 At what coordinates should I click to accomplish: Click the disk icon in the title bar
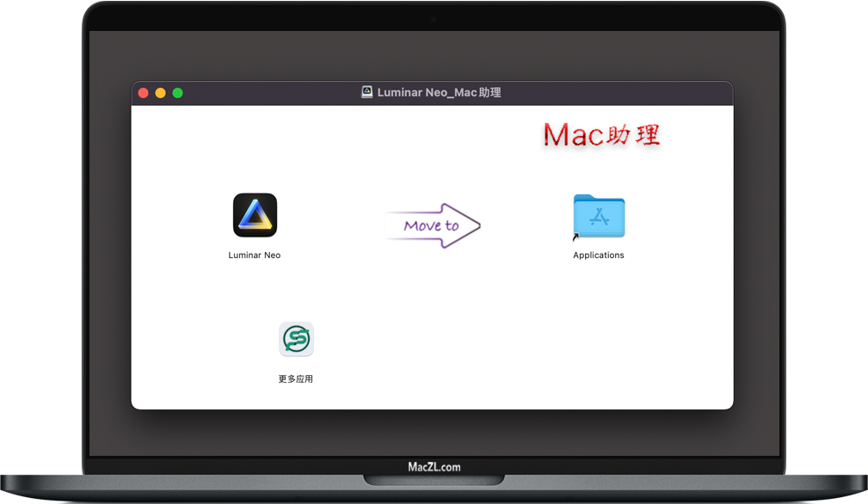pyautogui.click(x=367, y=92)
